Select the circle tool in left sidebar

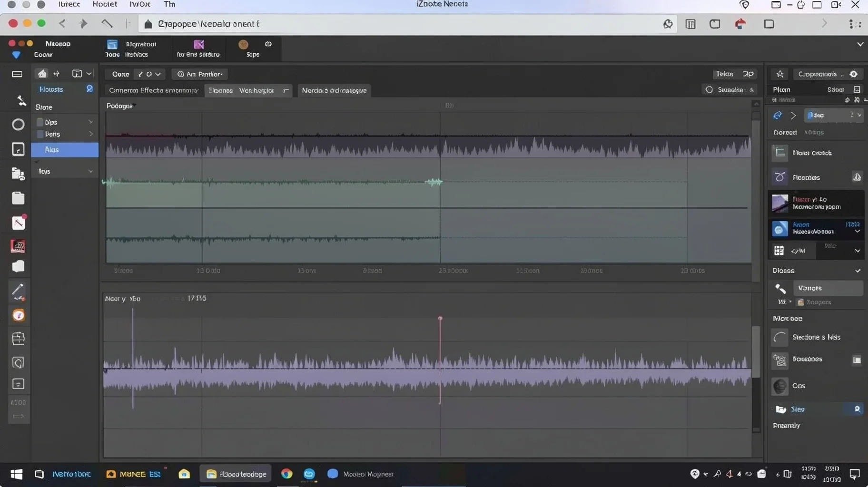[x=18, y=125]
